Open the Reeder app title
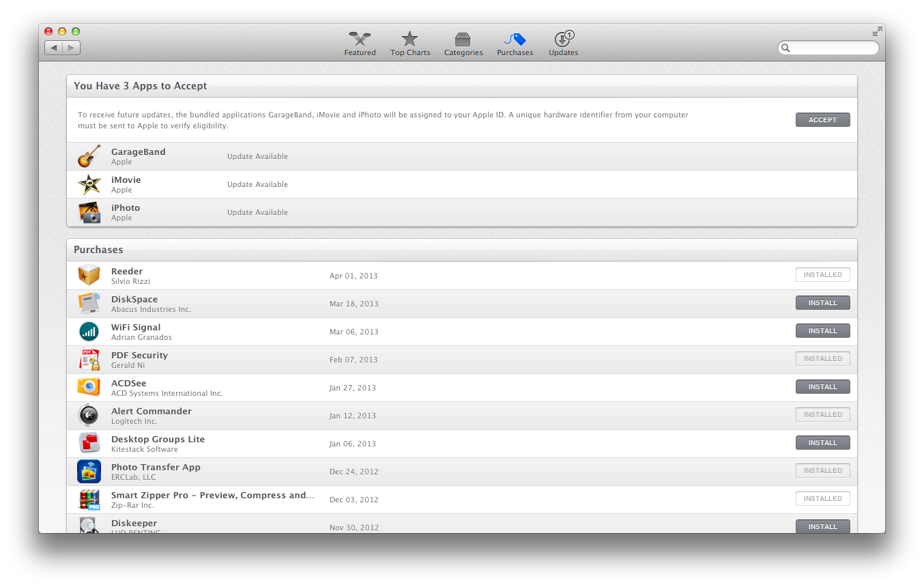The width and height of the screenshot is (924, 587). point(127,271)
